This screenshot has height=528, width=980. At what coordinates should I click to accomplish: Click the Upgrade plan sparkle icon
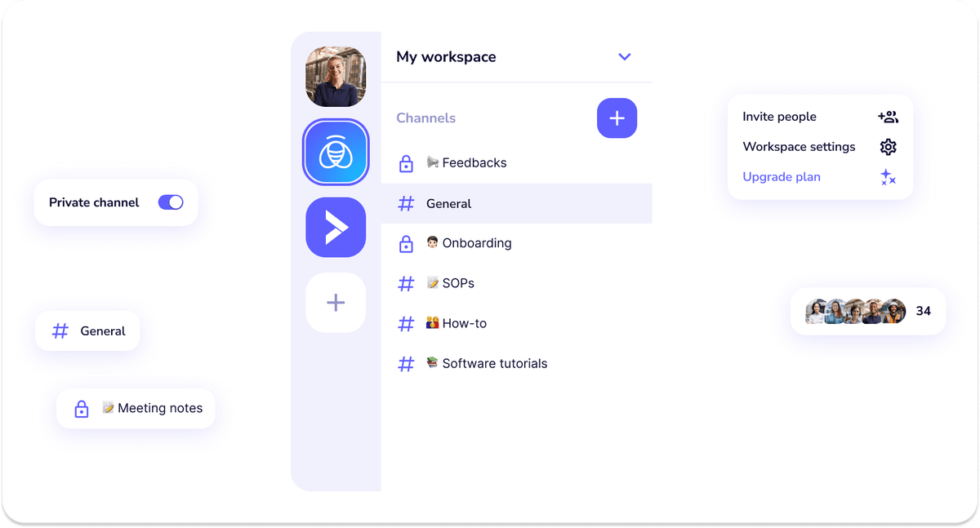tap(889, 177)
